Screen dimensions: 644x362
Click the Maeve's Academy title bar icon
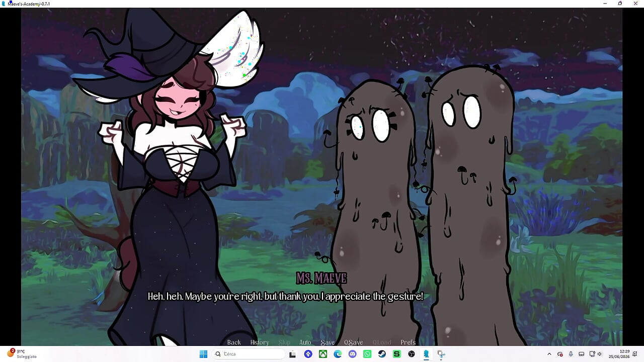[4, 4]
